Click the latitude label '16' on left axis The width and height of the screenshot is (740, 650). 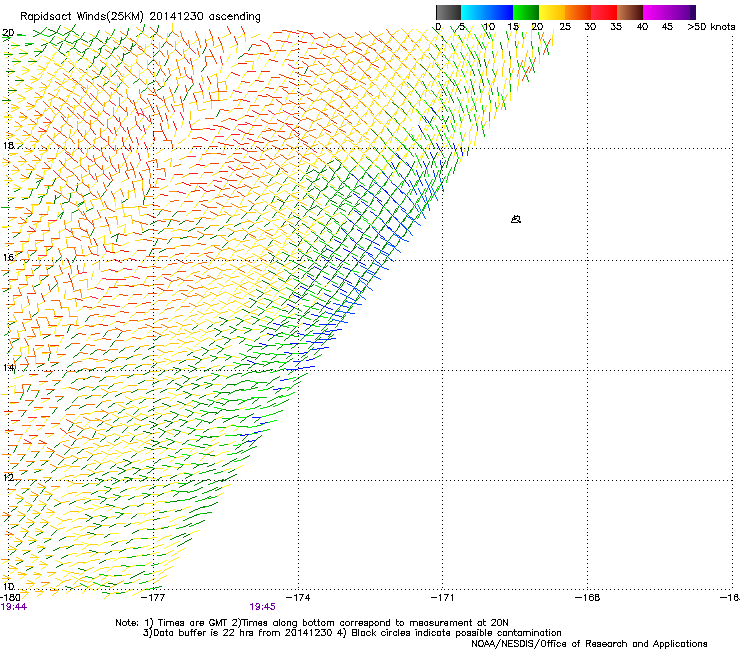coord(8,257)
